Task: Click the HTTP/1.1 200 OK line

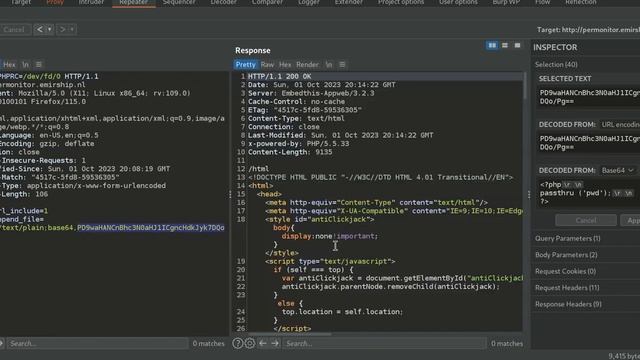Action: point(279,76)
